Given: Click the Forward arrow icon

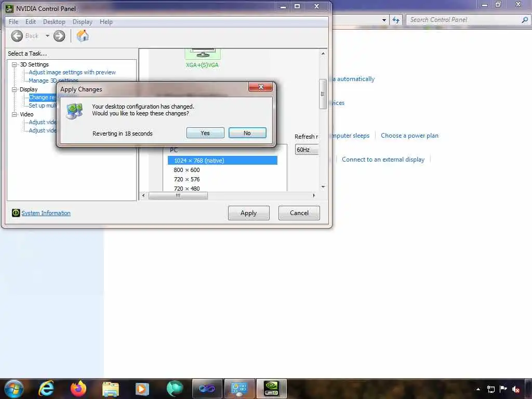Looking at the screenshot, I should pyautogui.click(x=59, y=36).
